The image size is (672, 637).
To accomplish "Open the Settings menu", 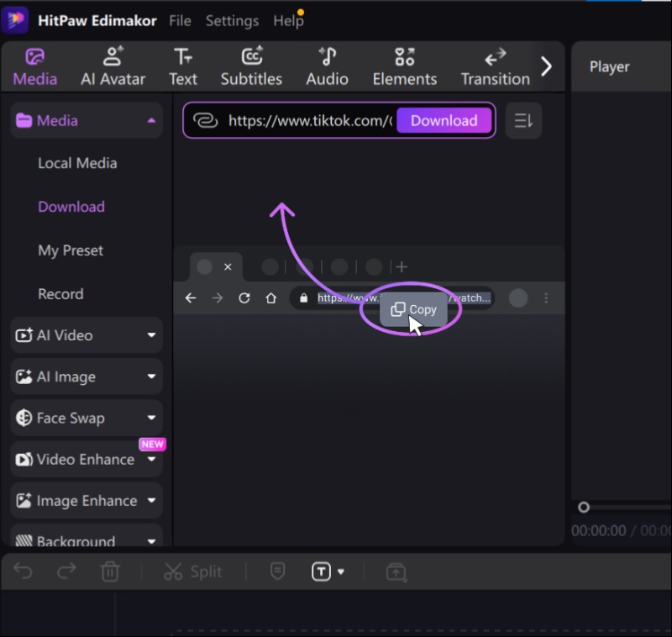I will [x=233, y=20].
